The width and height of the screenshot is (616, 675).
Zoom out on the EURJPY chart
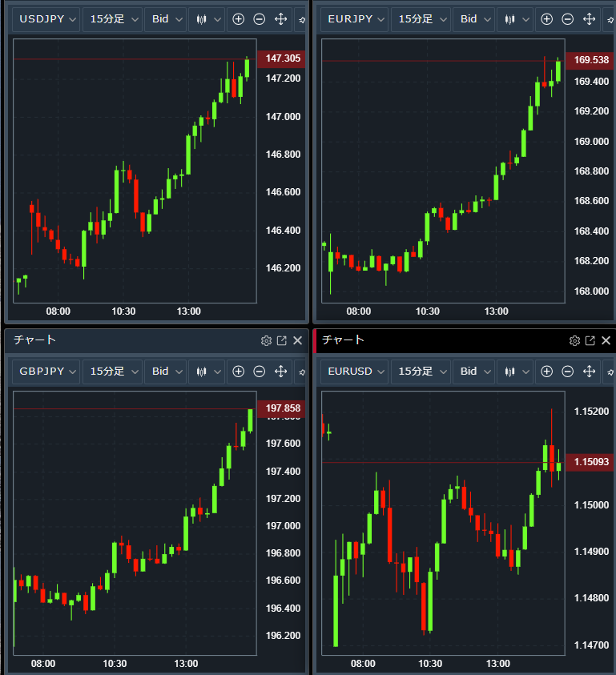(568, 19)
